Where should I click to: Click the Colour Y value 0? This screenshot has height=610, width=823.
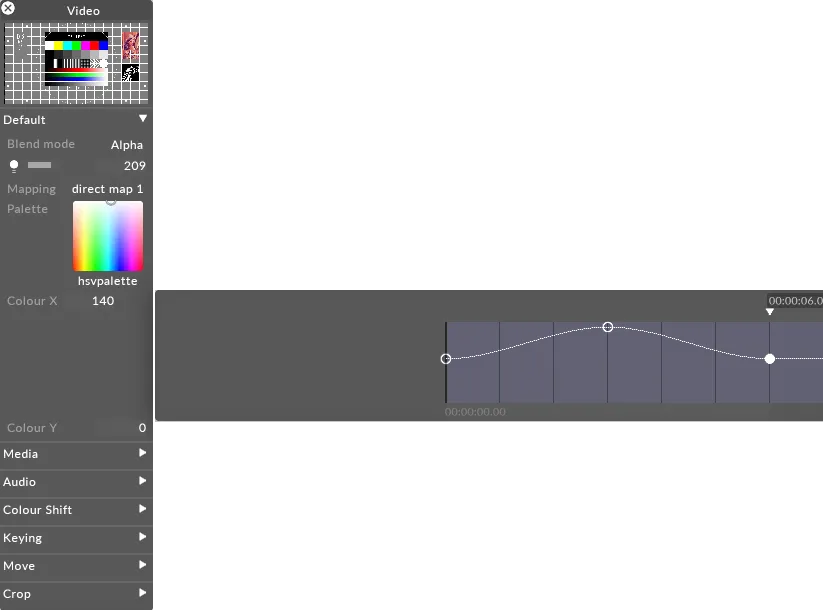click(142, 428)
